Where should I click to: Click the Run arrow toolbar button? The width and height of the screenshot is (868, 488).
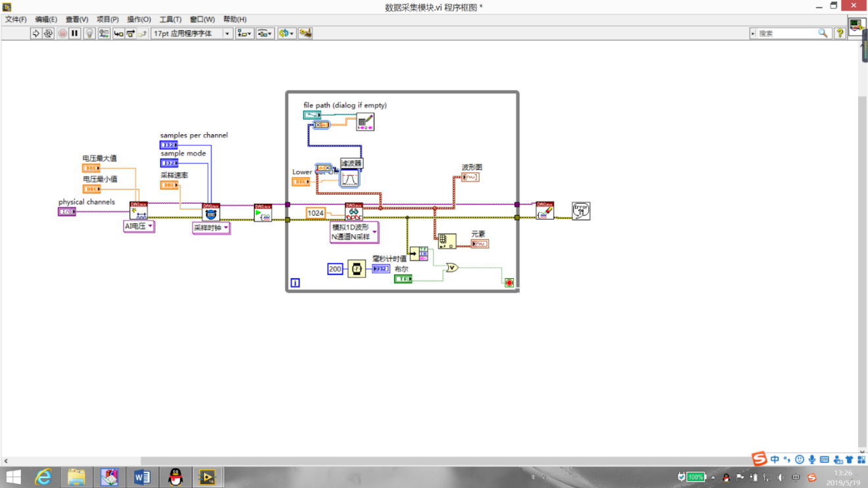(36, 34)
